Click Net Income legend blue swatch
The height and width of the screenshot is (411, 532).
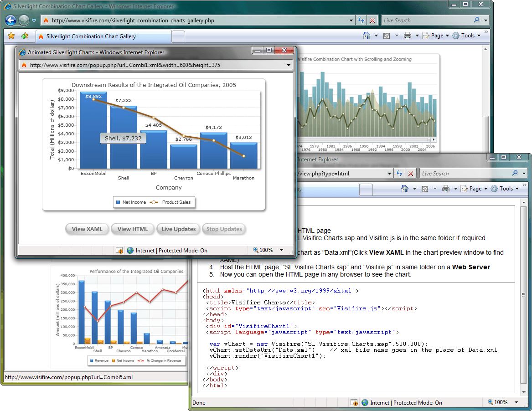(118, 202)
